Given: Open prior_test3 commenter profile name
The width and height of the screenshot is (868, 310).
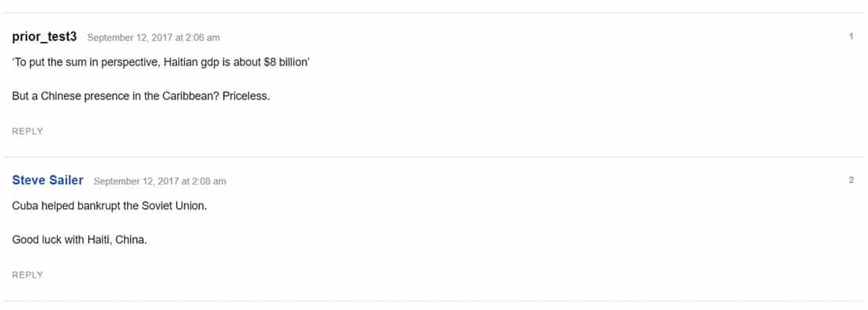Looking at the screenshot, I should click(x=44, y=37).
